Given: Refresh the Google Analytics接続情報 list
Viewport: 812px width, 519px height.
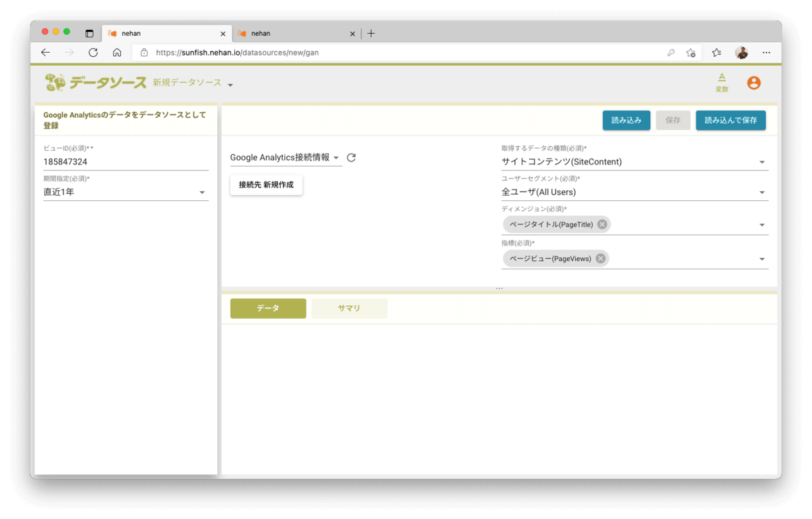Looking at the screenshot, I should coord(351,158).
